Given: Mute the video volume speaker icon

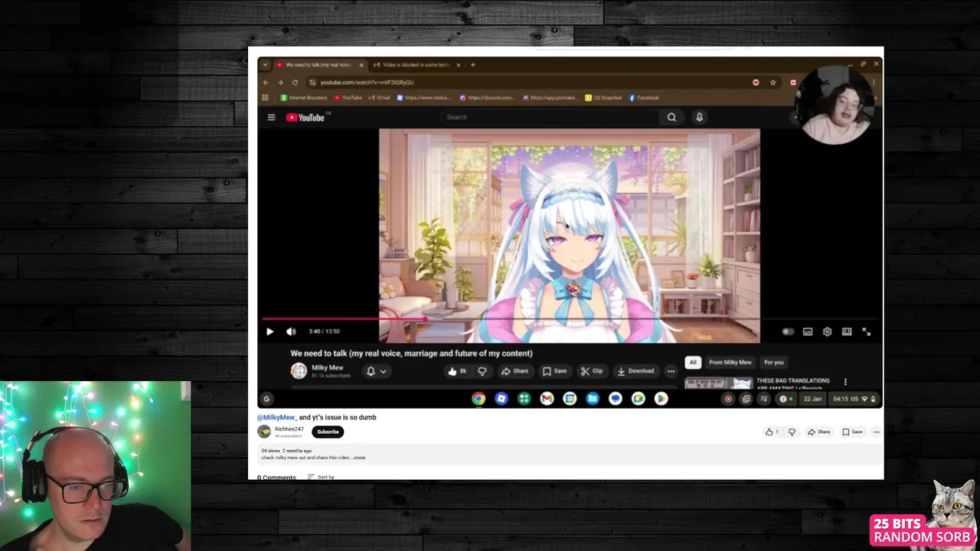Looking at the screenshot, I should (x=291, y=331).
